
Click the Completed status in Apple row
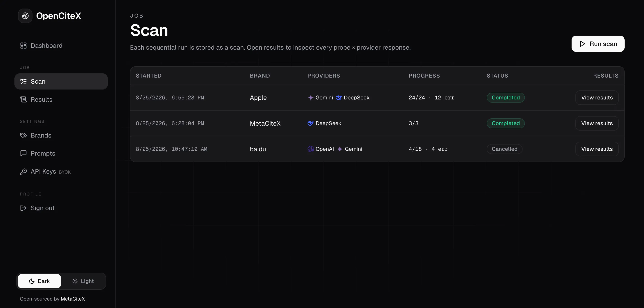505,98
